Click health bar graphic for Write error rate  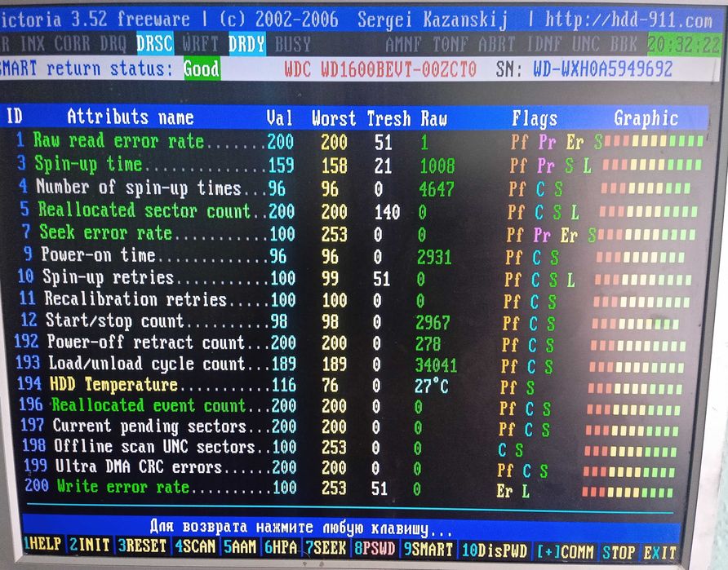628,492
